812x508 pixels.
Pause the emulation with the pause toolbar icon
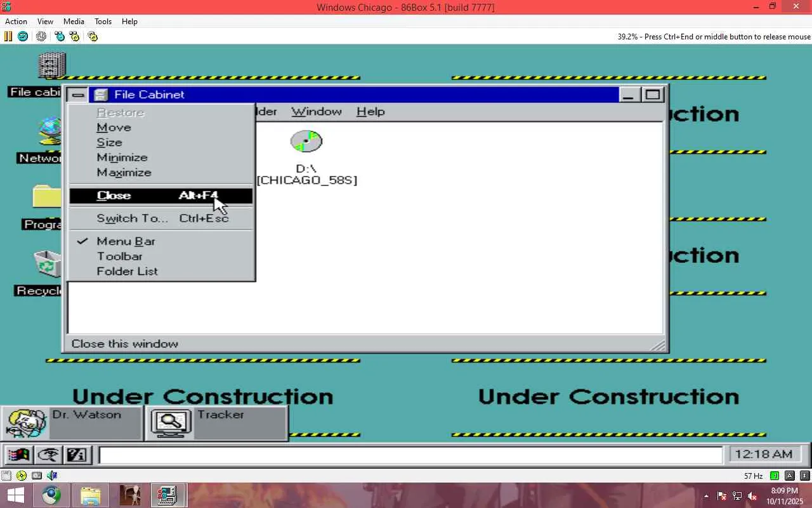click(x=8, y=36)
